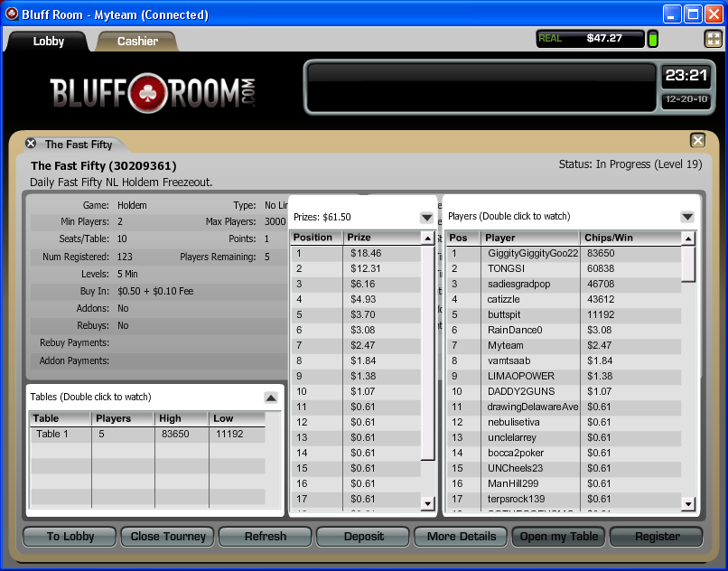Click the Low column header in Tables list
The image size is (728, 571).
click(x=238, y=418)
